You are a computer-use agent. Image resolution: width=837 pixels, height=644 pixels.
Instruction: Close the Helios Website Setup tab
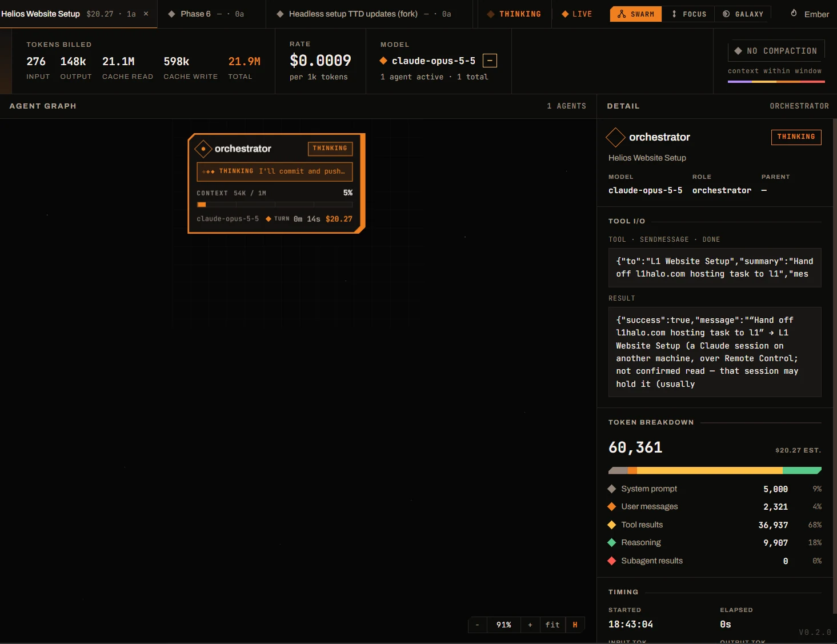pos(146,14)
